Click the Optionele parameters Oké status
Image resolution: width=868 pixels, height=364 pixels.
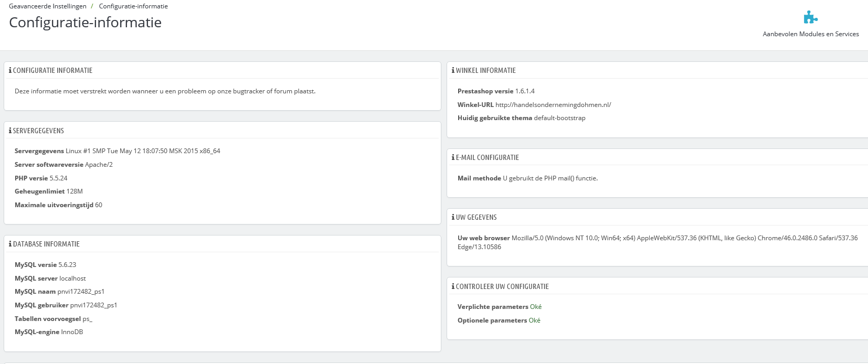click(x=534, y=320)
